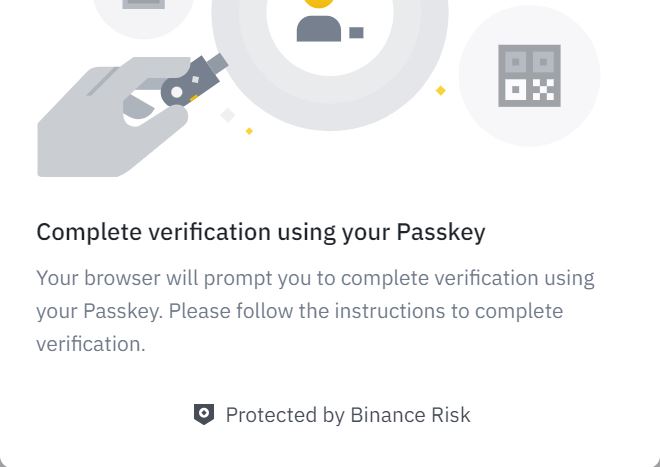The width and height of the screenshot is (660, 467).
Task: Click the QR code icon
Action: click(529, 76)
